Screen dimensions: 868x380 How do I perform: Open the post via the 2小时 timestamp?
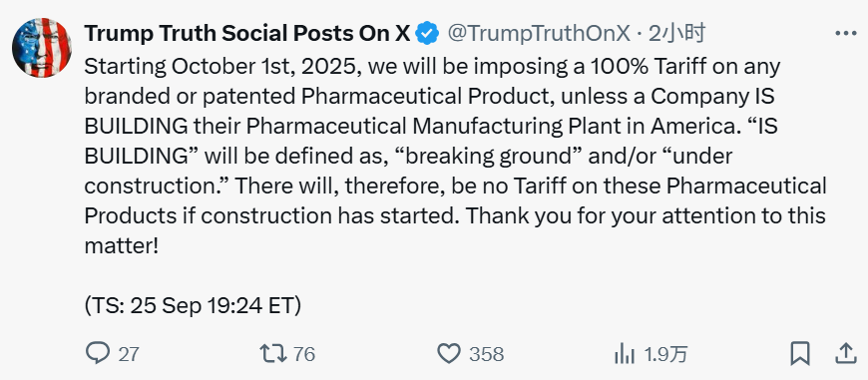[x=675, y=34]
